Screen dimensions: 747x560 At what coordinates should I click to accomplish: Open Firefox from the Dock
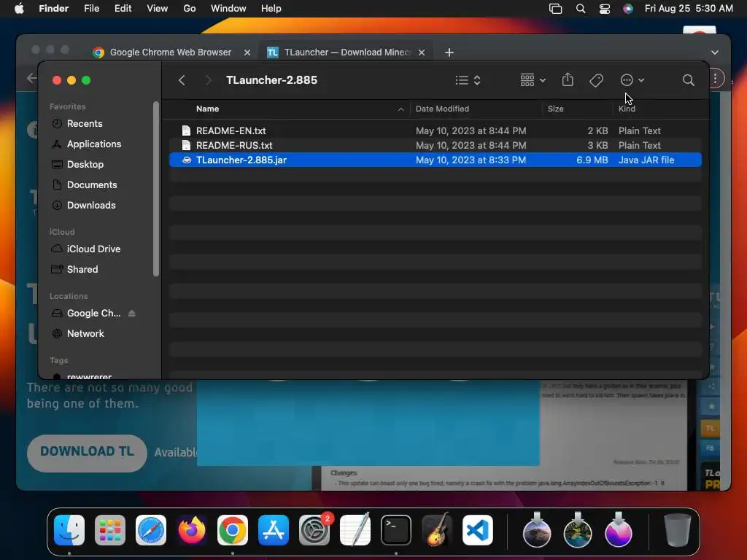[x=192, y=531]
